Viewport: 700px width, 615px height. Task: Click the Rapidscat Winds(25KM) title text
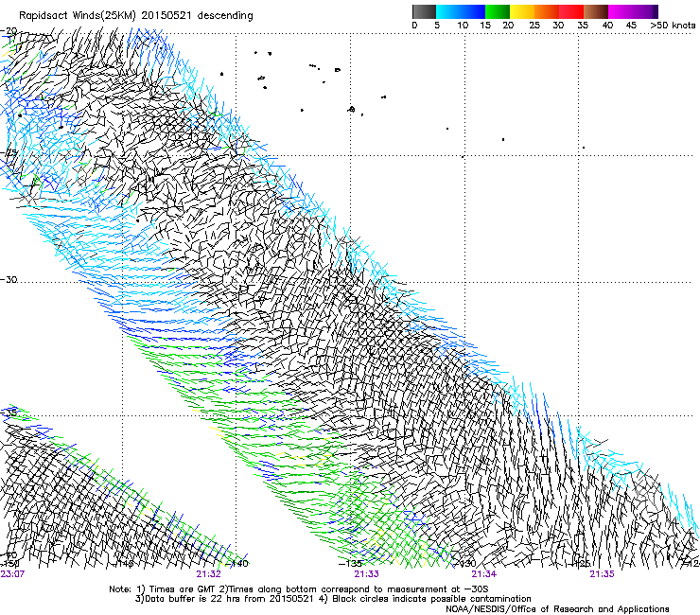[x=135, y=16]
